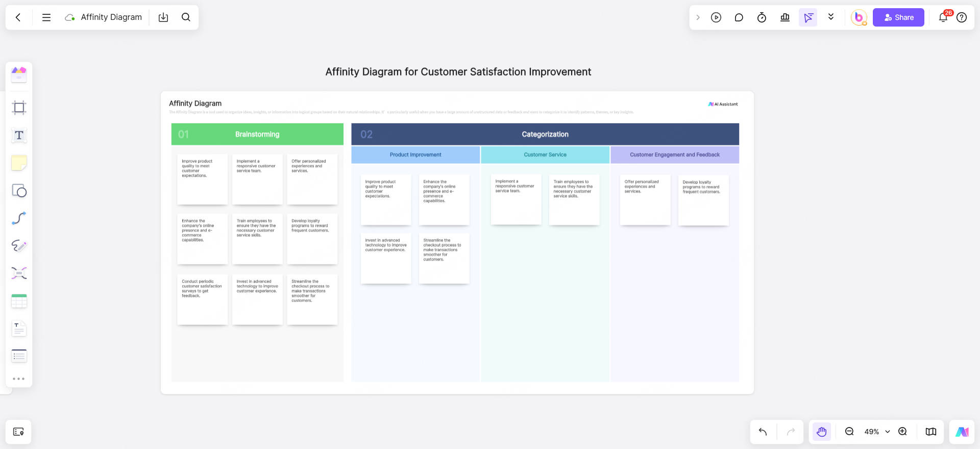
Task: Open more tools three dots
Action: click(x=19, y=379)
